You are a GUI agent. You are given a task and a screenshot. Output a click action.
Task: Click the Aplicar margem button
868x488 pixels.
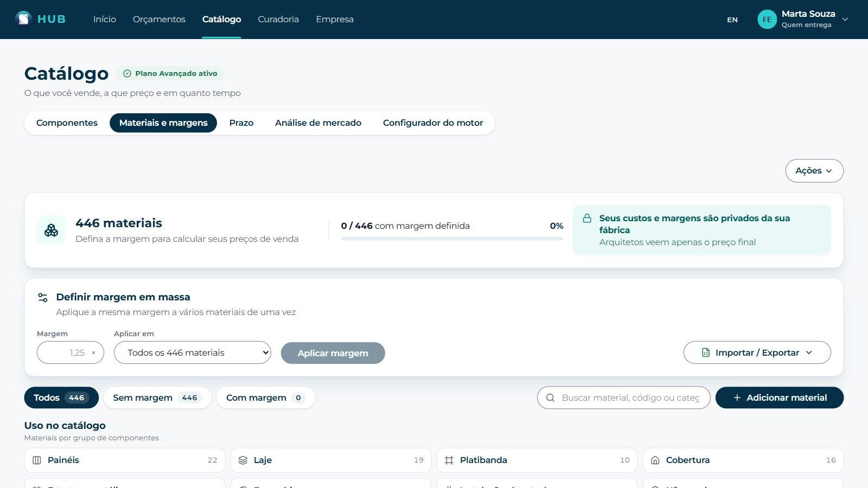[x=333, y=353]
